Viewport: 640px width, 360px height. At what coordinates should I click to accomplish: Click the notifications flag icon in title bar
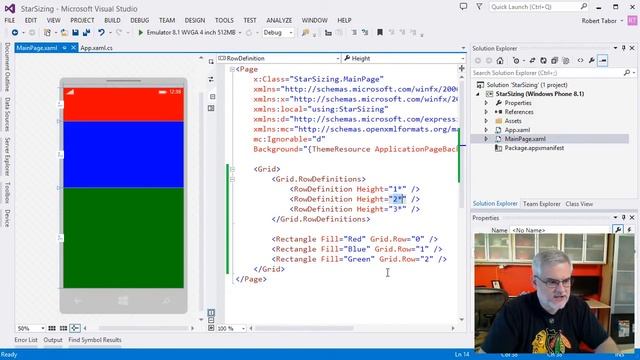coord(479,7)
